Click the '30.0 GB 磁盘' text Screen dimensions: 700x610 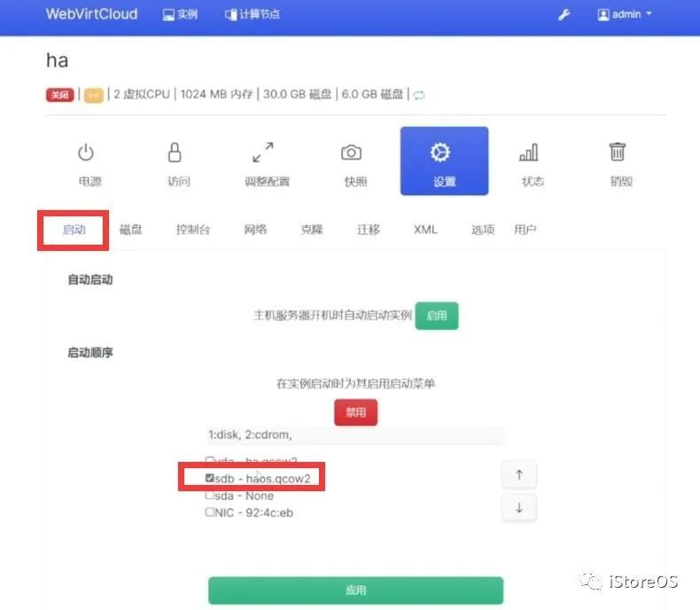298,94
